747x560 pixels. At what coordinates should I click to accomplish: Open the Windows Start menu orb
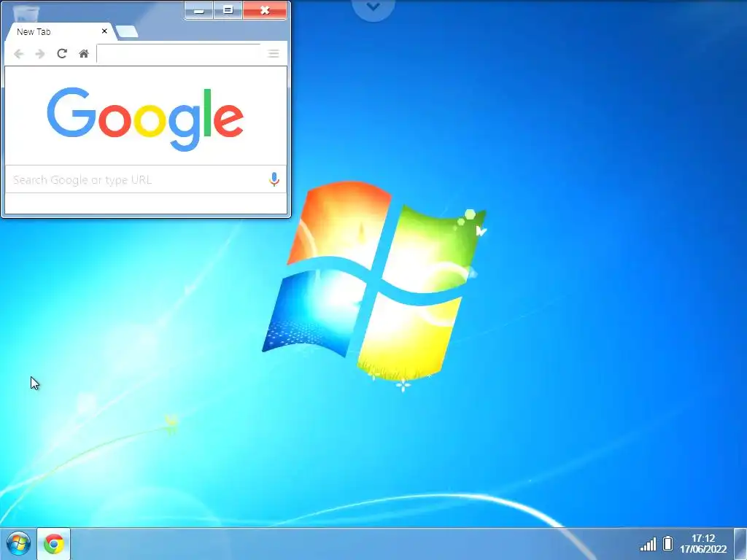coord(18,543)
